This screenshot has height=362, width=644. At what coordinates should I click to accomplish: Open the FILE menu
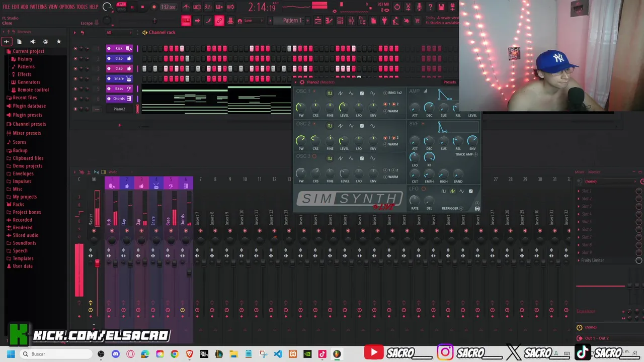tap(6, 7)
